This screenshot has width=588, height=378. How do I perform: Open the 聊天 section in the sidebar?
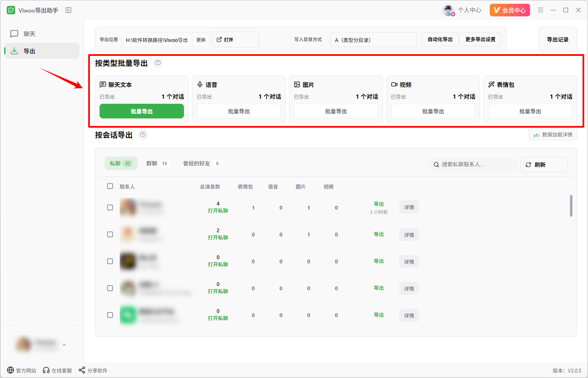[42, 34]
